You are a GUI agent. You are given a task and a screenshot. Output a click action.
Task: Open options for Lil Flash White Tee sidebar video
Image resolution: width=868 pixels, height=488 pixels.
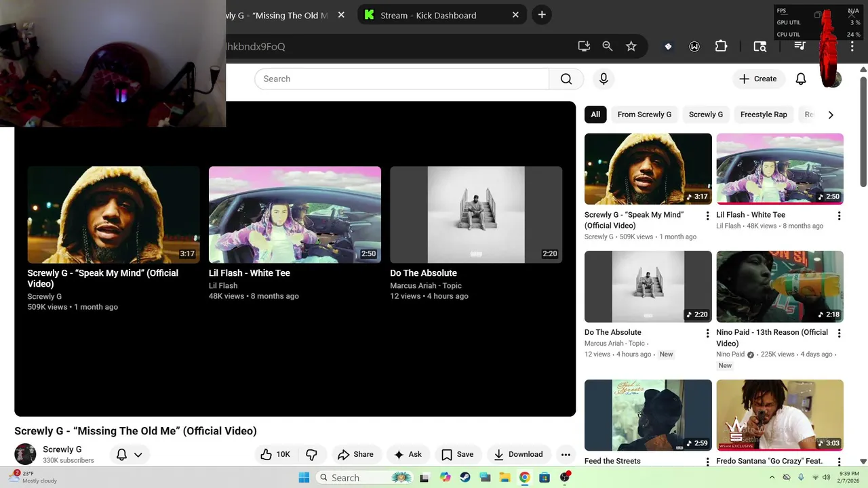[x=839, y=216]
